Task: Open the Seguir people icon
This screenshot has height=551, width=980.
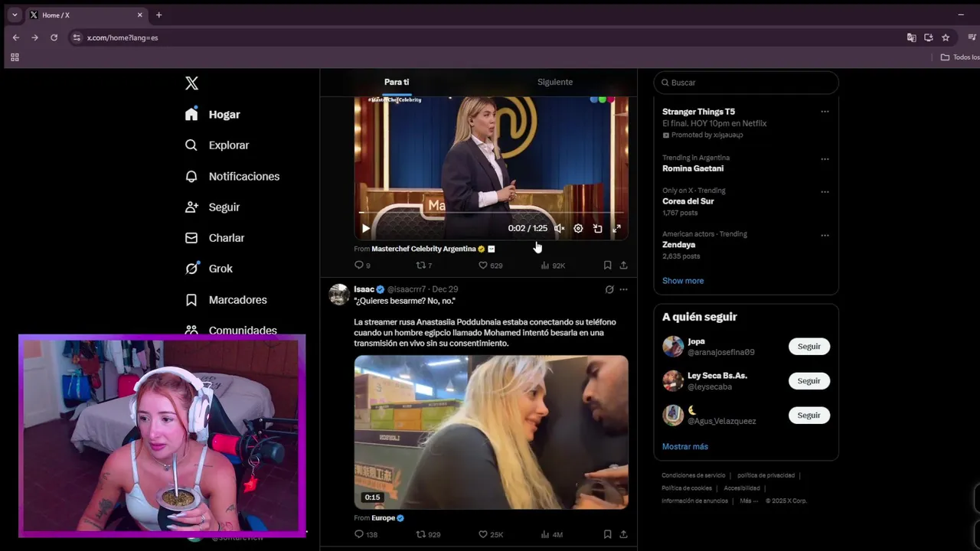Action: click(x=191, y=207)
